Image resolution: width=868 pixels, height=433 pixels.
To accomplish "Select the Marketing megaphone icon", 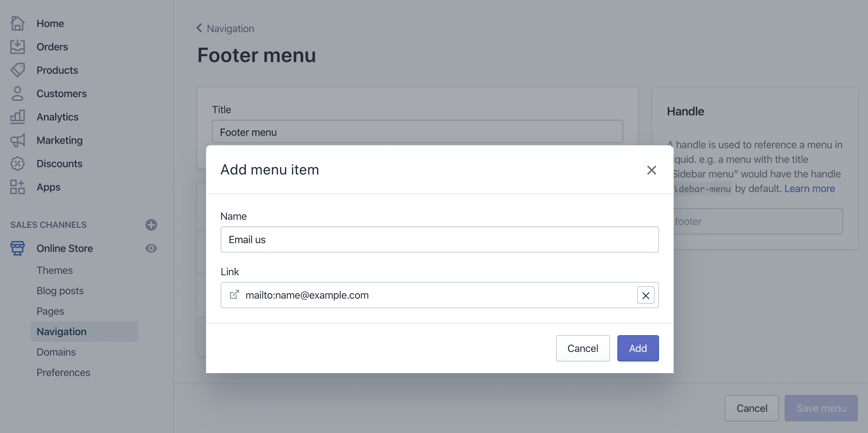I will (17, 140).
